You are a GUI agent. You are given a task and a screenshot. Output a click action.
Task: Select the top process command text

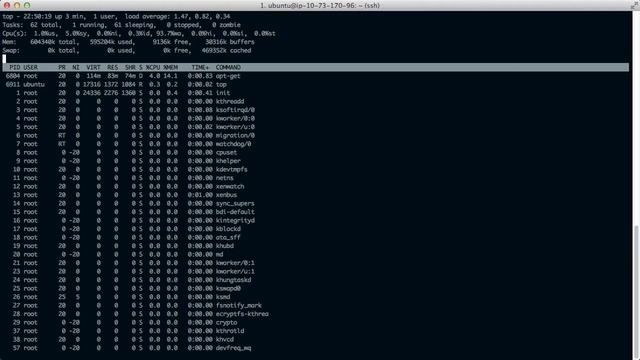pyautogui.click(x=221, y=84)
